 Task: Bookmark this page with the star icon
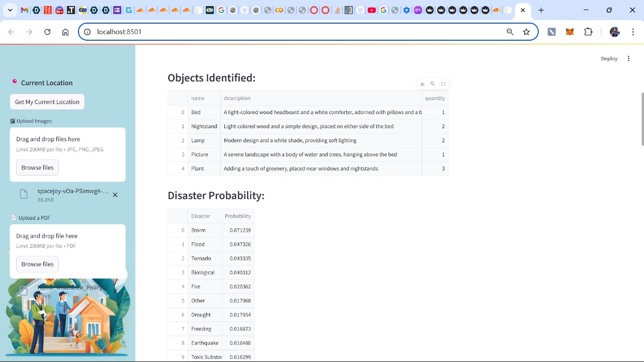point(526,32)
